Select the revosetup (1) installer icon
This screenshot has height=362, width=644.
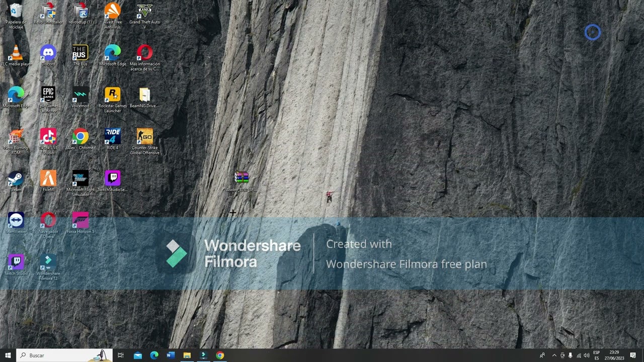[x=80, y=14]
